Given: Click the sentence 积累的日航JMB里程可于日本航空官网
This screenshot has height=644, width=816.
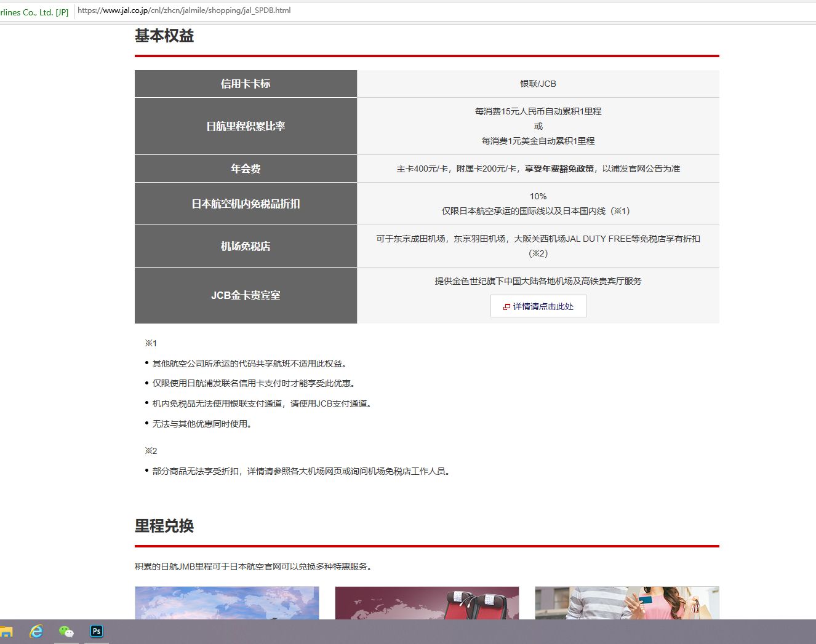Looking at the screenshot, I should coord(254,566).
